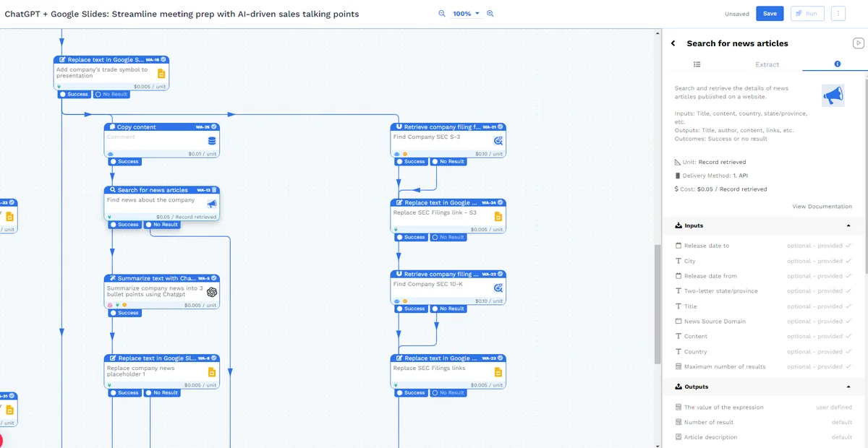Click the search icon on Find Company SEC 10-K node
The height and width of the screenshot is (448, 868).
tap(498, 288)
